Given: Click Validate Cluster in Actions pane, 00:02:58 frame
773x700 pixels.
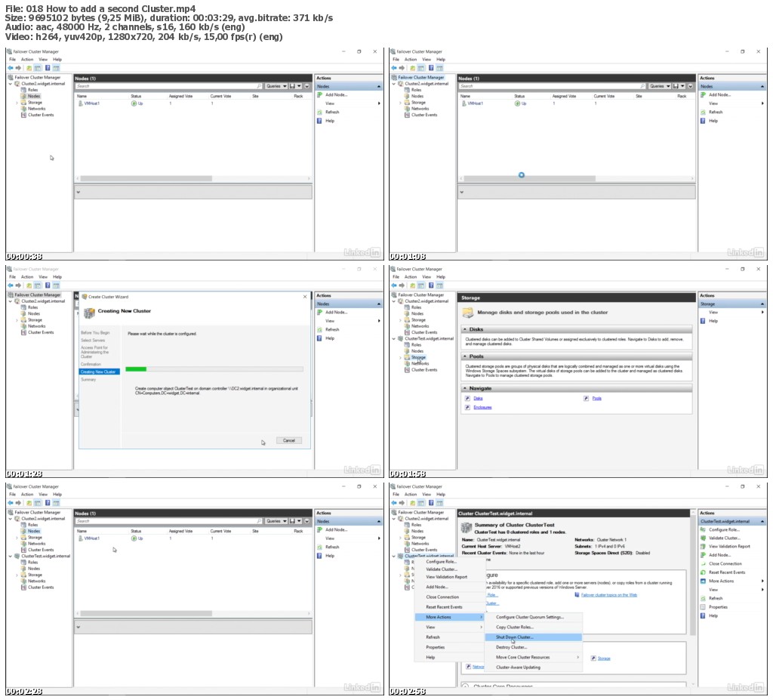Looking at the screenshot, I should click(724, 538).
